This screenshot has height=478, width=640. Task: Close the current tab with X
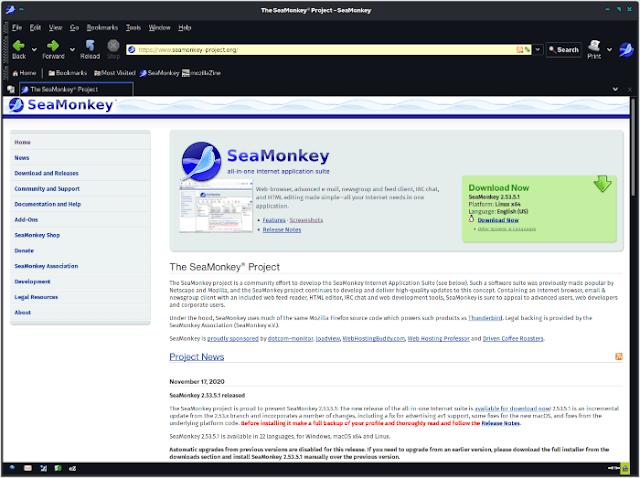click(630, 89)
